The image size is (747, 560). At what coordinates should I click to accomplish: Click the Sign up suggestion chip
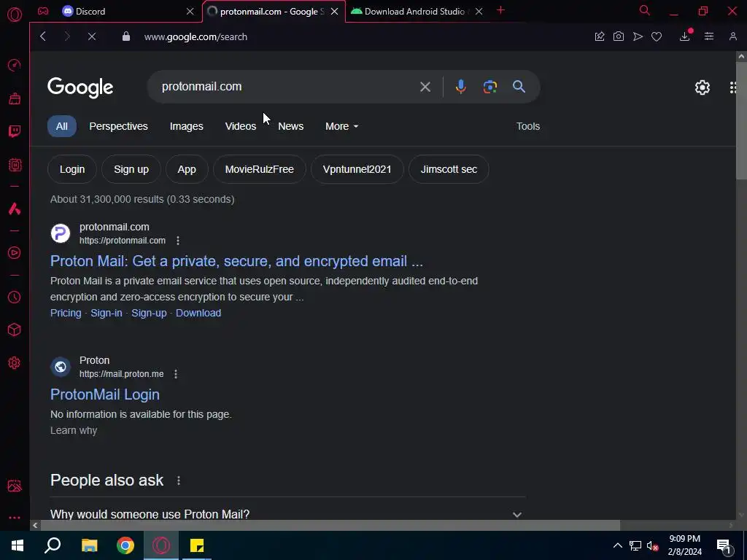tap(131, 169)
